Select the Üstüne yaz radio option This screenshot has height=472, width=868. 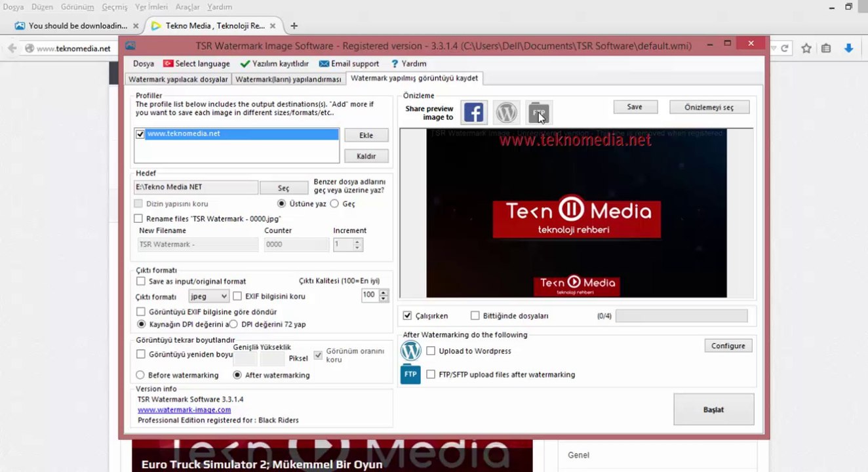point(282,204)
